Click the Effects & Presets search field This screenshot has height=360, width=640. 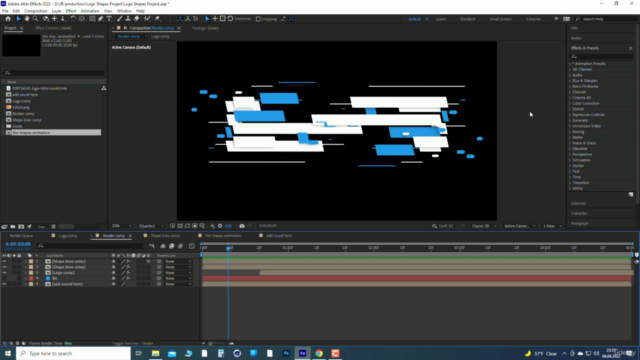tap(602, 56)
